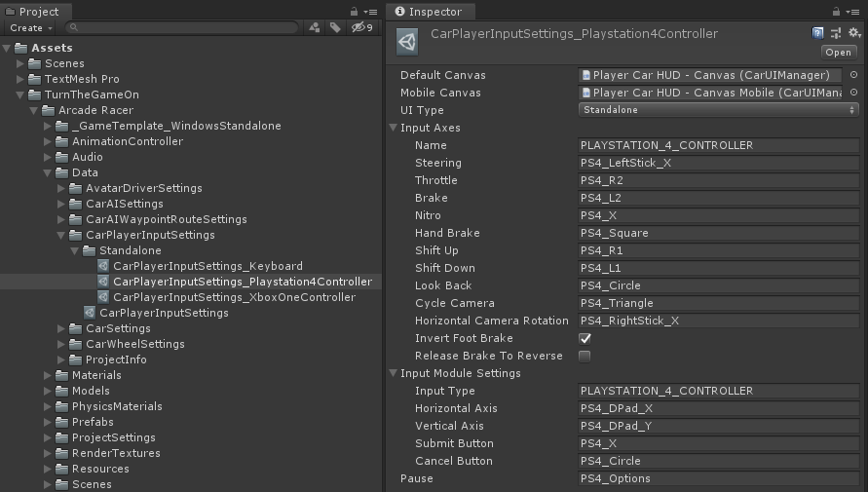Collapse the Input Axes section
This screenshot has width=868, height=492.
click(x=393, y=128)
